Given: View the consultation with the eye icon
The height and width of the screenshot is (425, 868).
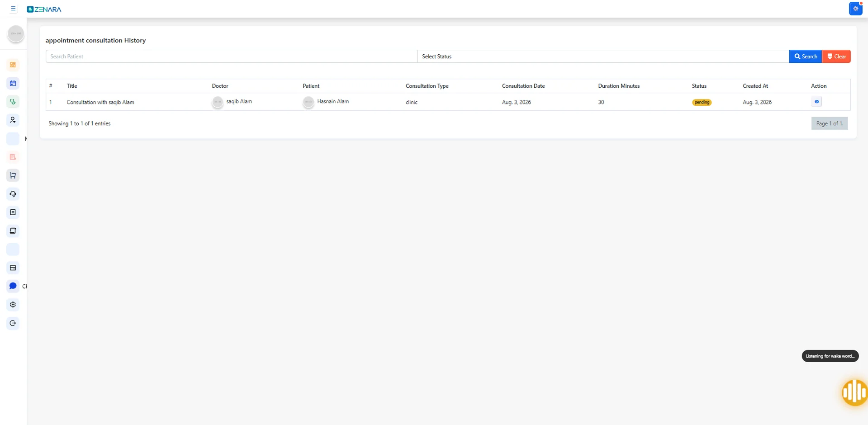Looking at the screenshot, I should 816,102.
